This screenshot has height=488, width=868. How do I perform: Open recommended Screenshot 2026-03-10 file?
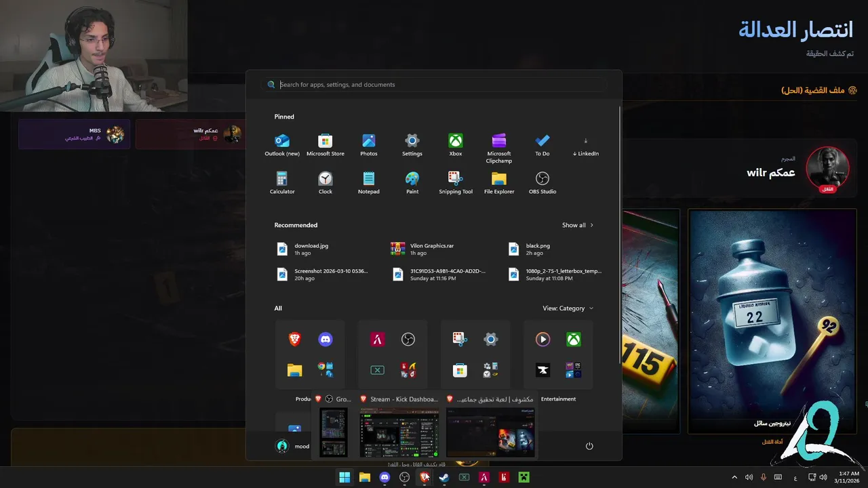(323, 274)
